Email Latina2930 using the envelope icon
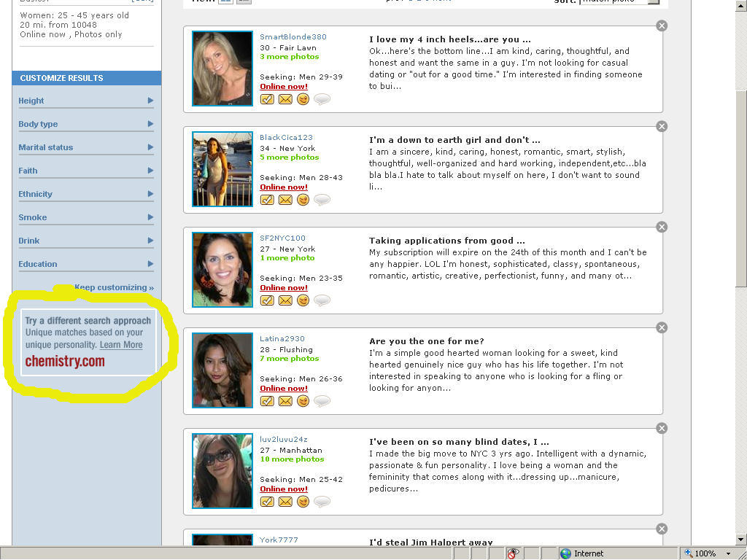The image size is (747, 560). point(285,401)
